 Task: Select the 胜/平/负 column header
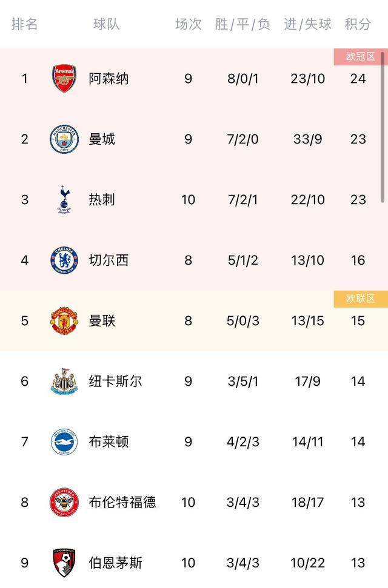[x=242, y=24]
